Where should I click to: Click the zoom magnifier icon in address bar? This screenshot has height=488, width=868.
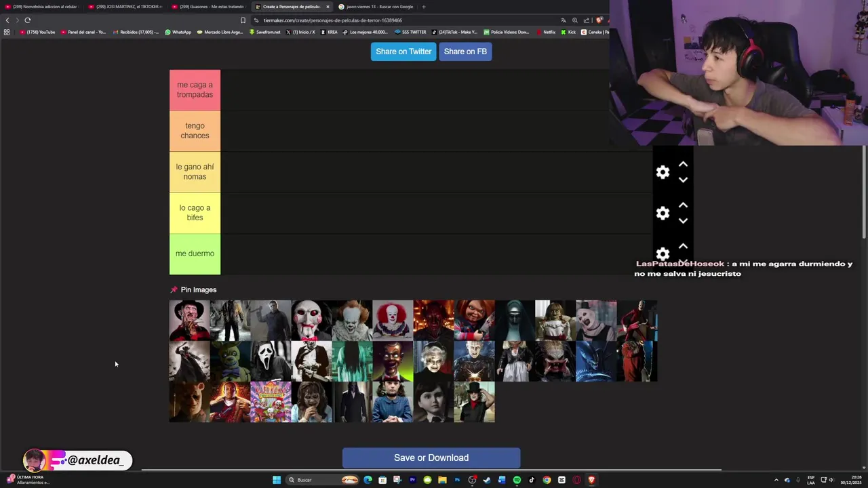point(575,20)
